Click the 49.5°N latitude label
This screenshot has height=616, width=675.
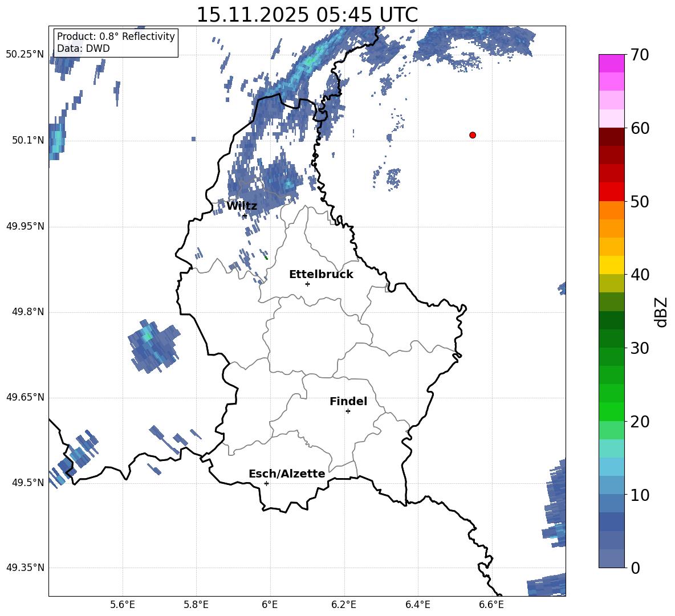pos(28,483)
